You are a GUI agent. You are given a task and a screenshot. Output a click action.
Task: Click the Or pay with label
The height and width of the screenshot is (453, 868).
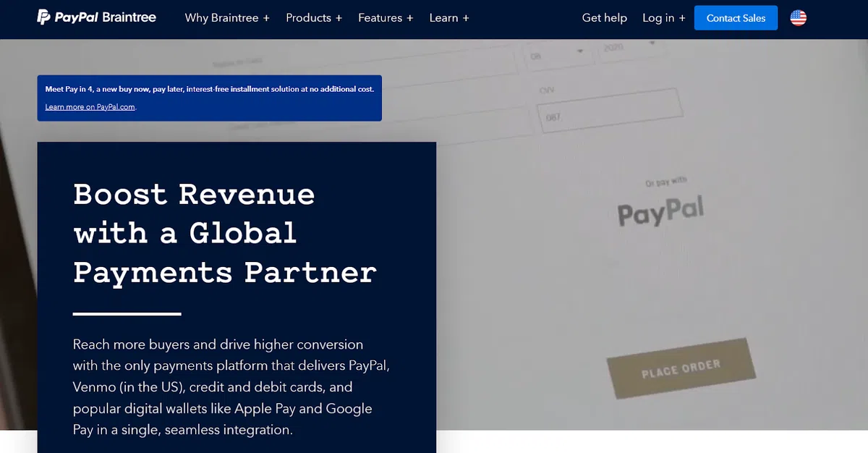[x=665, y=182]
